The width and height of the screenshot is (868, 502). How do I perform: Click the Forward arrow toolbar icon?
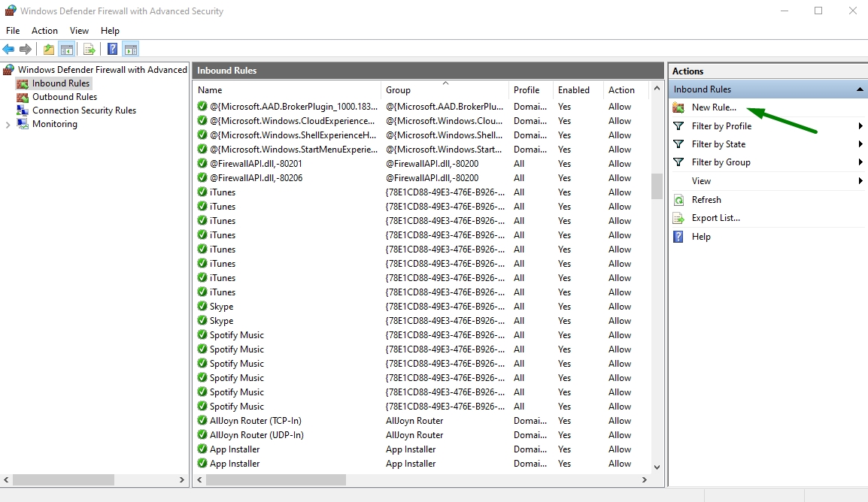[26, 50]
